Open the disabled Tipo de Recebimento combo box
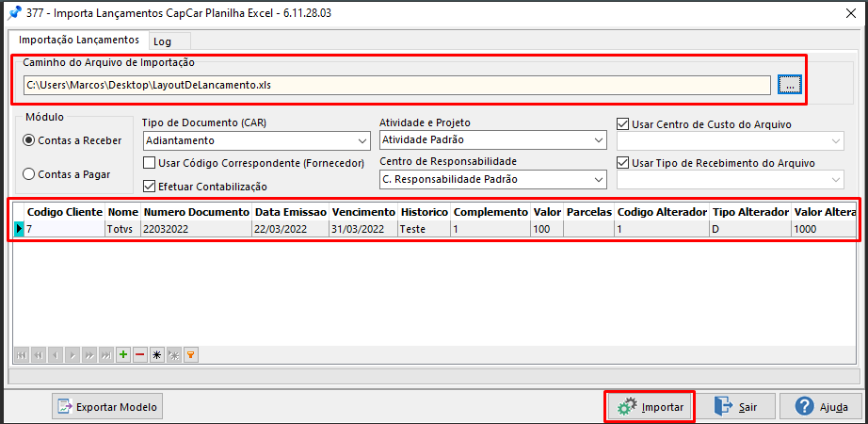This screenshot has width=868, height=424. 731,180
